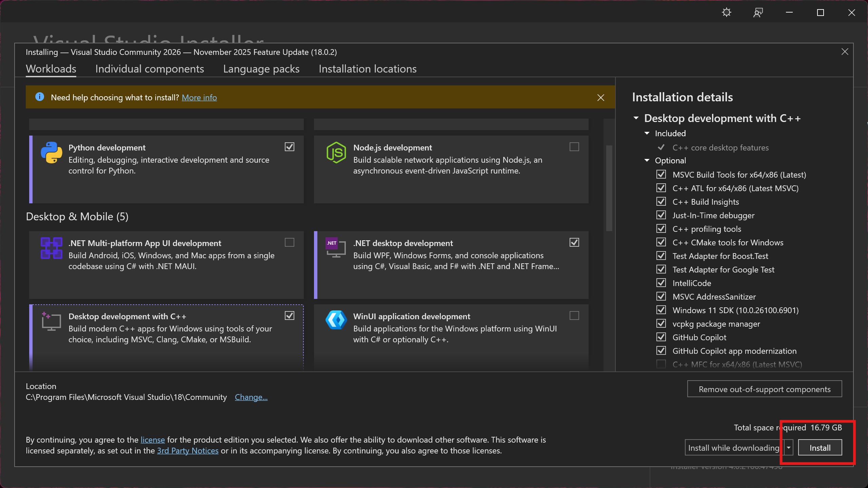Click the send feedback icon in title bar
Viewport: 868px width, 488px height.
[758, 13]
